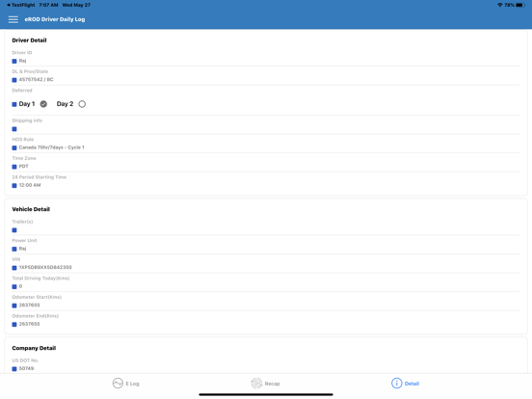
Task: Open the hamburger menu
Action: pos(13,19)
